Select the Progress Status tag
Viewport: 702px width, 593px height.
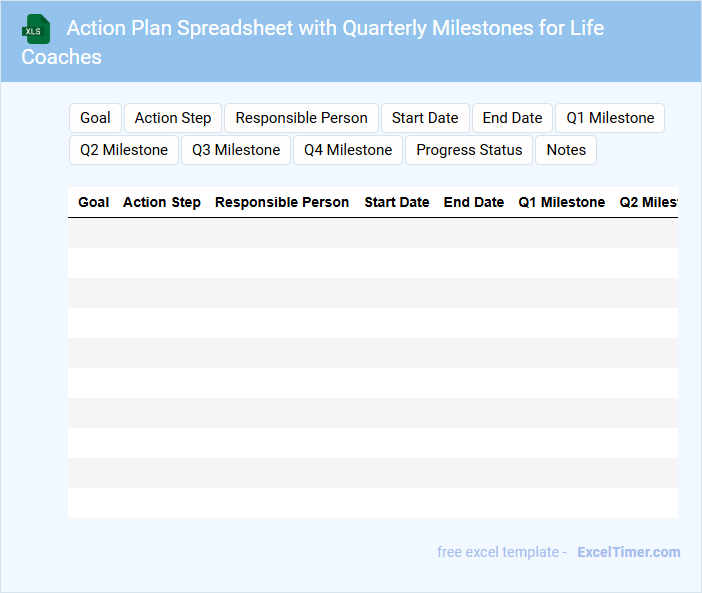coord(469,150)
